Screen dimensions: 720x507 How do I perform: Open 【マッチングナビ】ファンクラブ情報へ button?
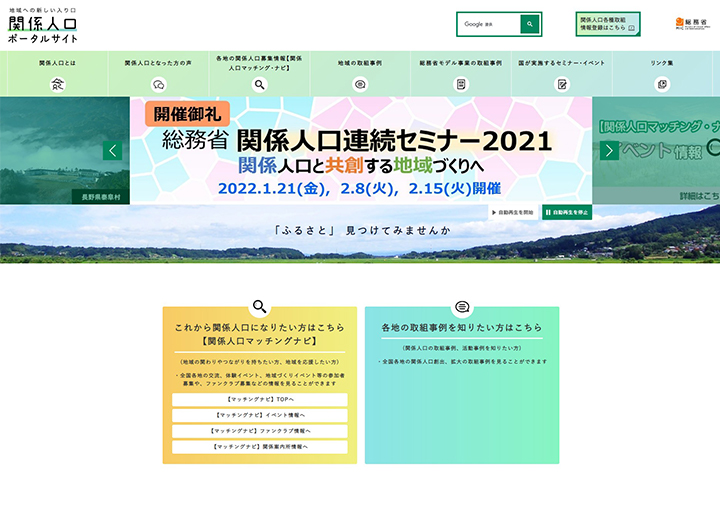[260, 431]
